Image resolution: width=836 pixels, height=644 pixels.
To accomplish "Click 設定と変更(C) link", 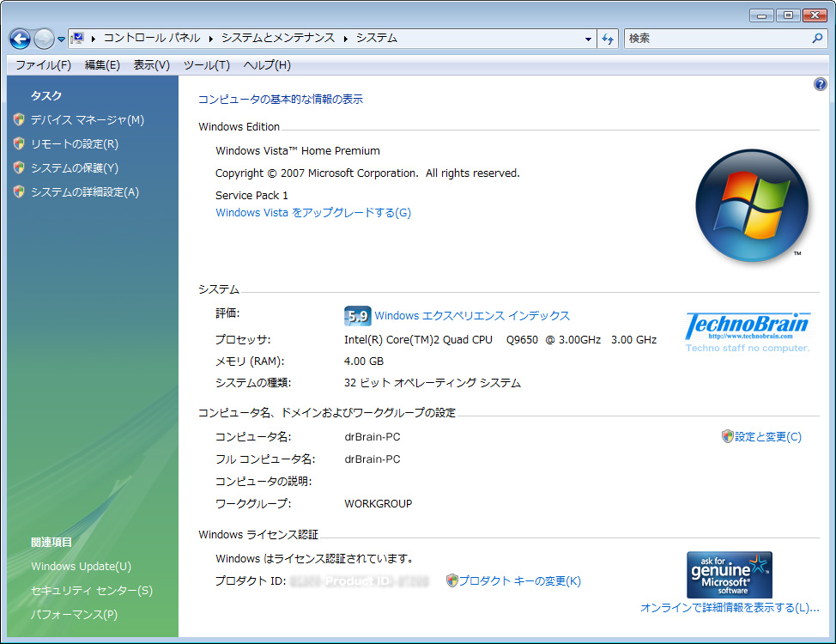I will tap(767, 437).
